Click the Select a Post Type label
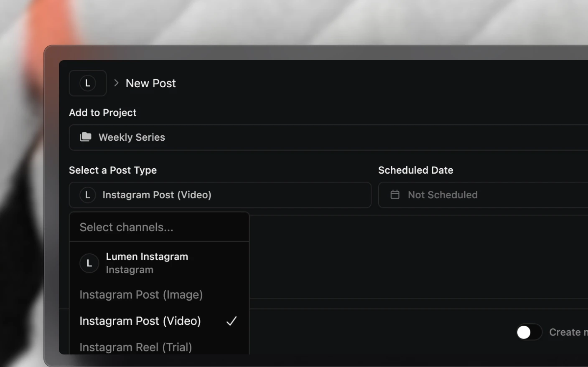 113,170
